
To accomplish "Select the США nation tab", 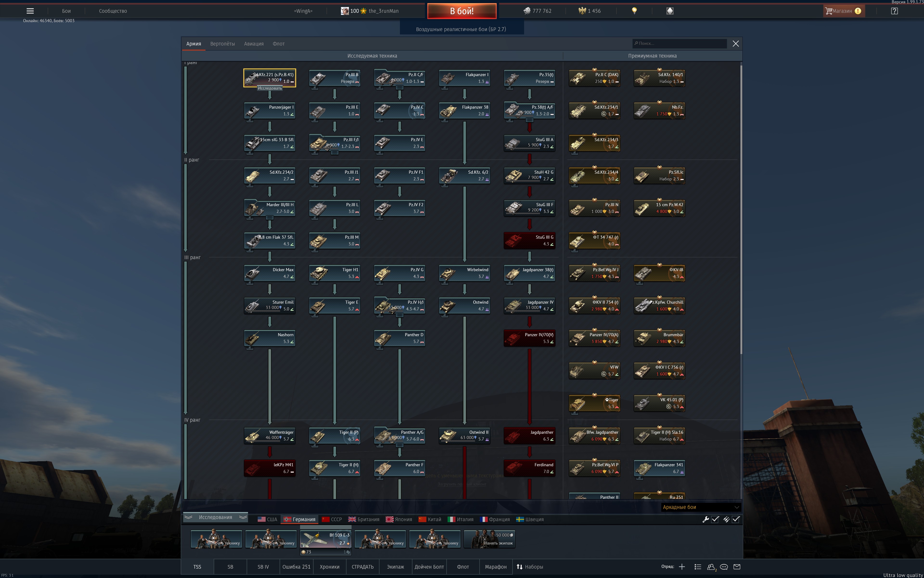I will tap(267, 519).
